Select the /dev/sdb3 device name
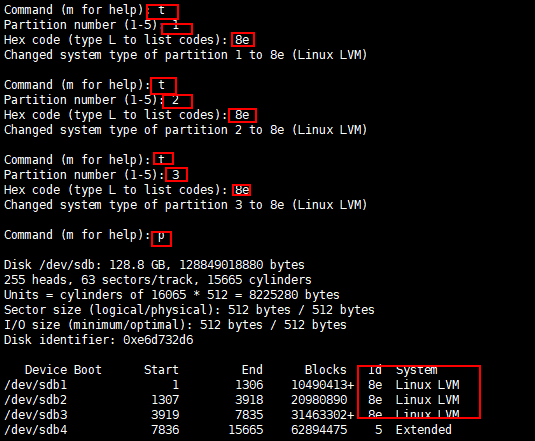Viewport: 535px width, 441px height. point(35,415)
